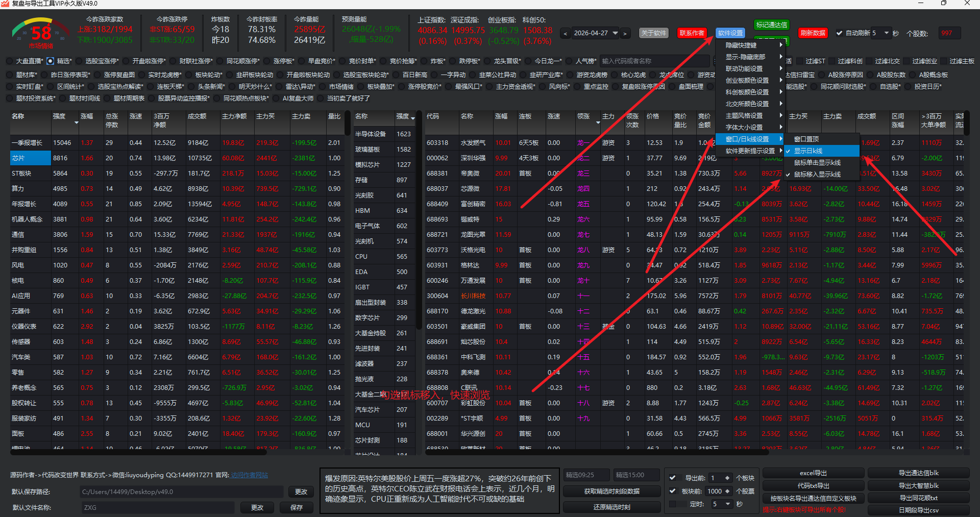Choose 窗口置顶 from the submenu
Screen dimensions: 980x517
(x=806, y=139)
